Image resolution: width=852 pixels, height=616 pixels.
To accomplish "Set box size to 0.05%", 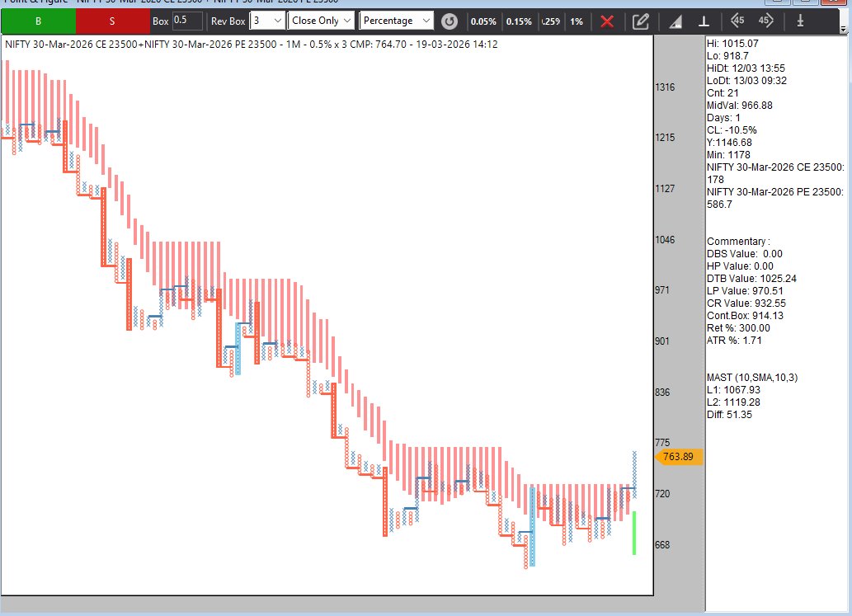I will coord(483,21).
